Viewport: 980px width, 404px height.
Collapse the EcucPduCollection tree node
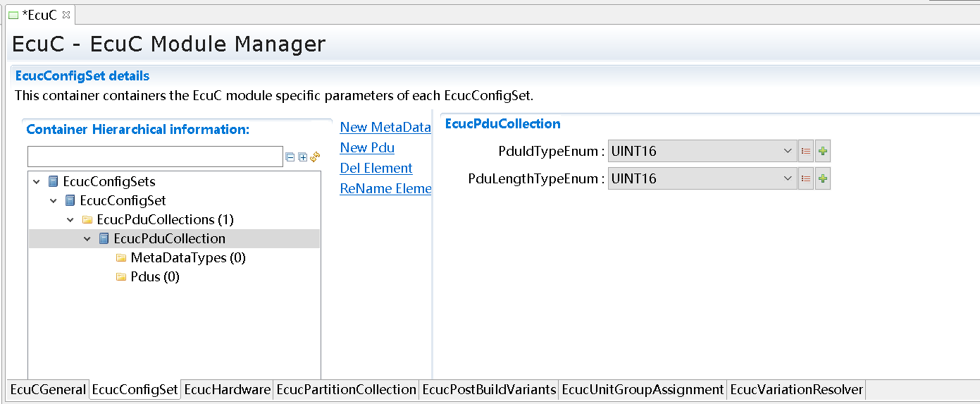click(87, 239)
